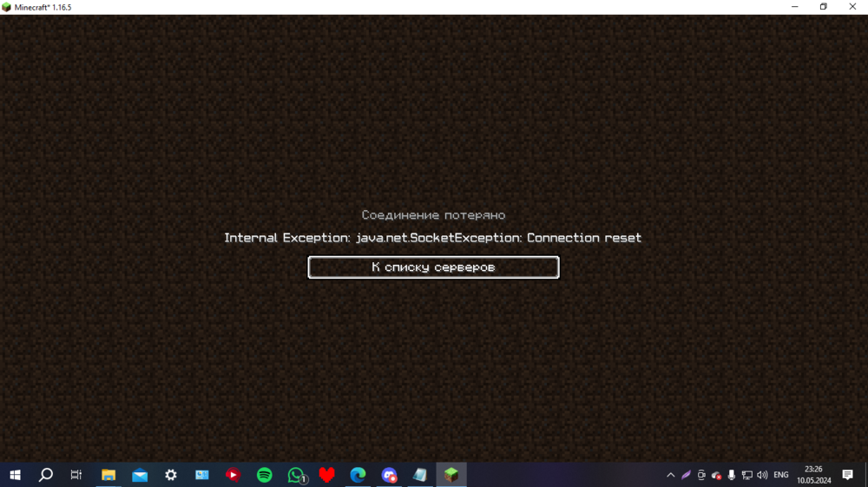
Task: Open the blue window app icon next to Settings
Action: [x=202, y=475]
